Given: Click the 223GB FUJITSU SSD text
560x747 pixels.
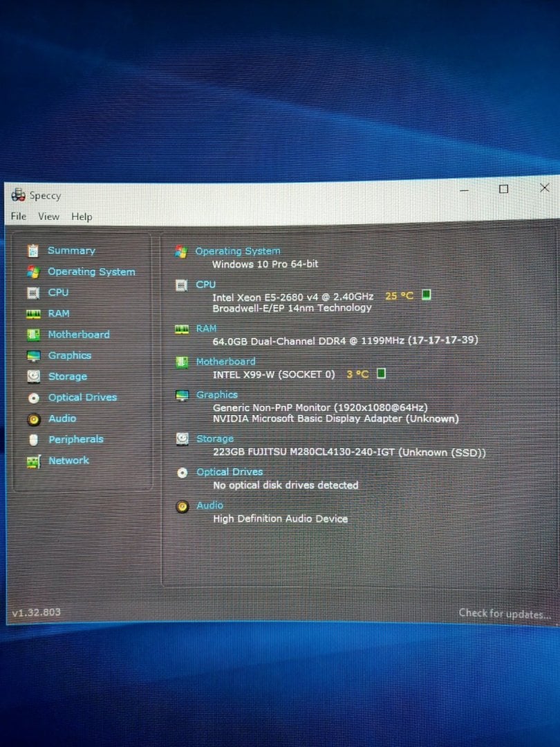Looking at the screenshot, I should [350, 452].
